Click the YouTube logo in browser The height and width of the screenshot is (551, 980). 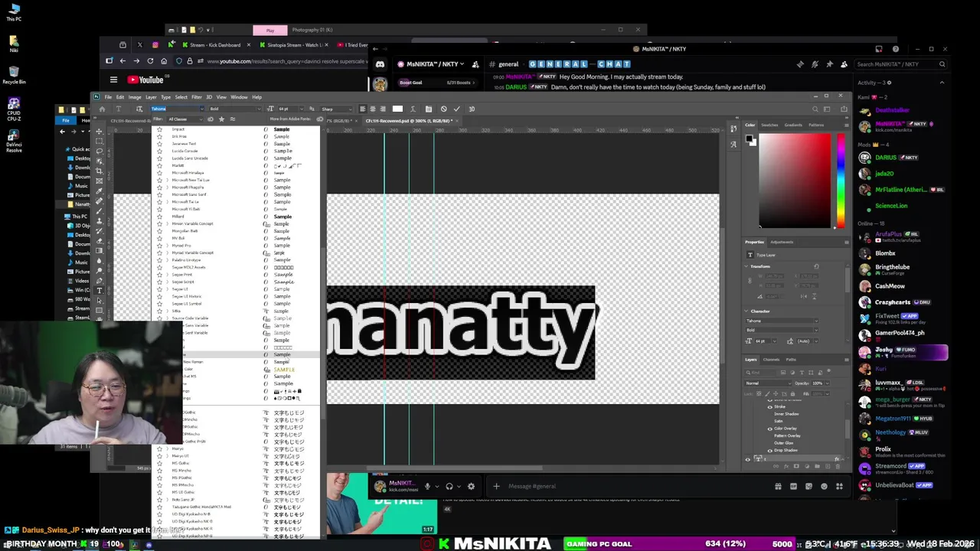(145, 80)
